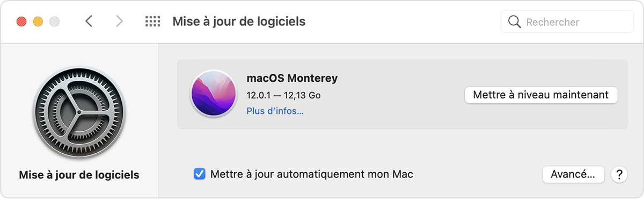Image resolution: width=644 pixels, height=199 pixels.
Task: Click the grey zoom window button
Action: 54,22
